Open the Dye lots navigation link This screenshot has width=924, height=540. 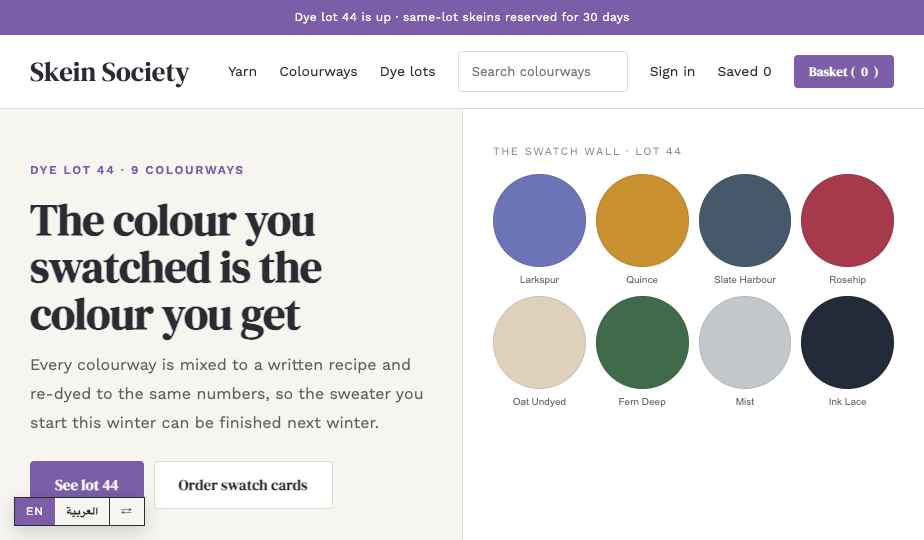407,71
